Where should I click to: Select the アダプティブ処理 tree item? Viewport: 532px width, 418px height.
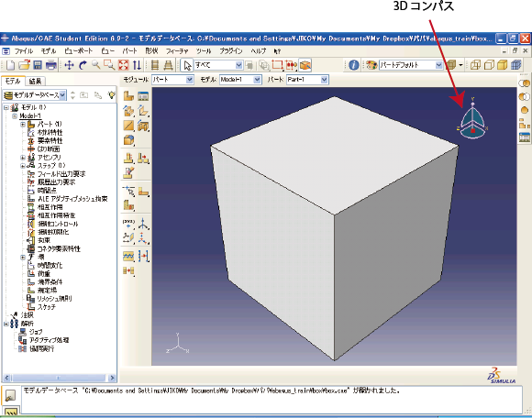(x=50, y=340)
